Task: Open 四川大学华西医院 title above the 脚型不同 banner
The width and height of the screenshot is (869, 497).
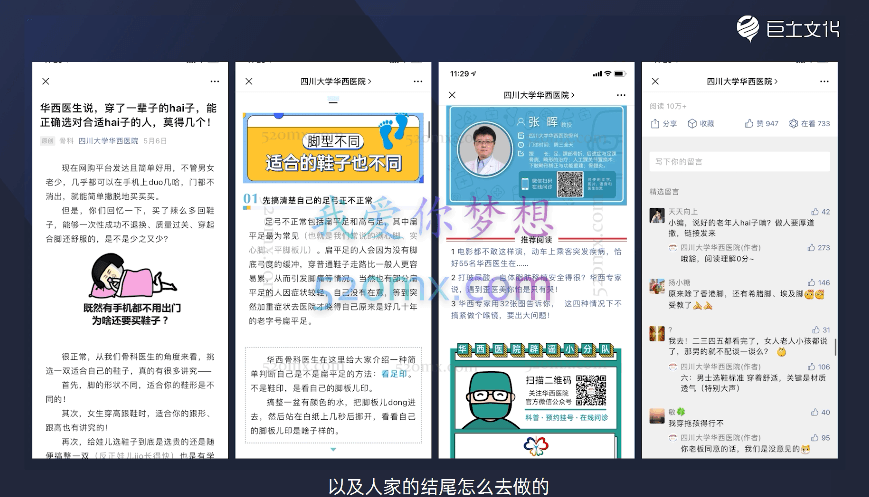Action: (x=336, y=81)
